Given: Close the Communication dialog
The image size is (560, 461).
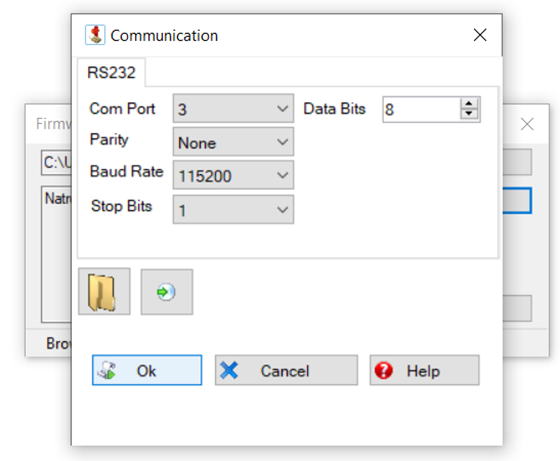Looking at the screenshot, I should tap(480, 35).
